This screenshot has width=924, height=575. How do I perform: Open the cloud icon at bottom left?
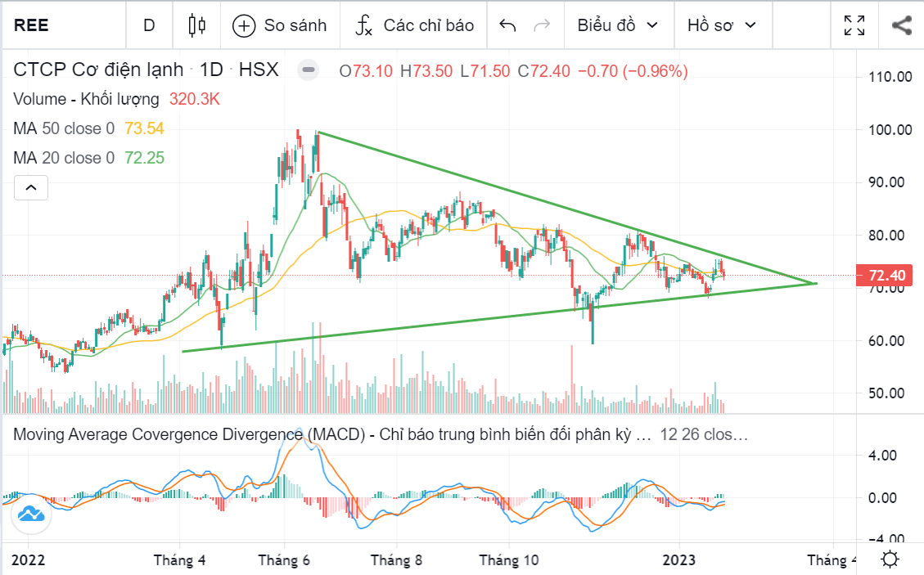[x=30, y=515]
